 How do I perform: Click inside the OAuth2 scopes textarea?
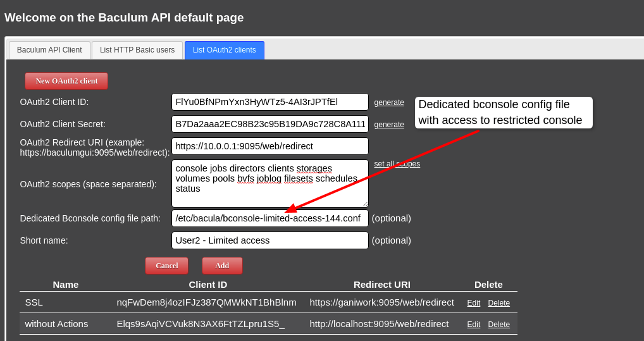(270, 183)
